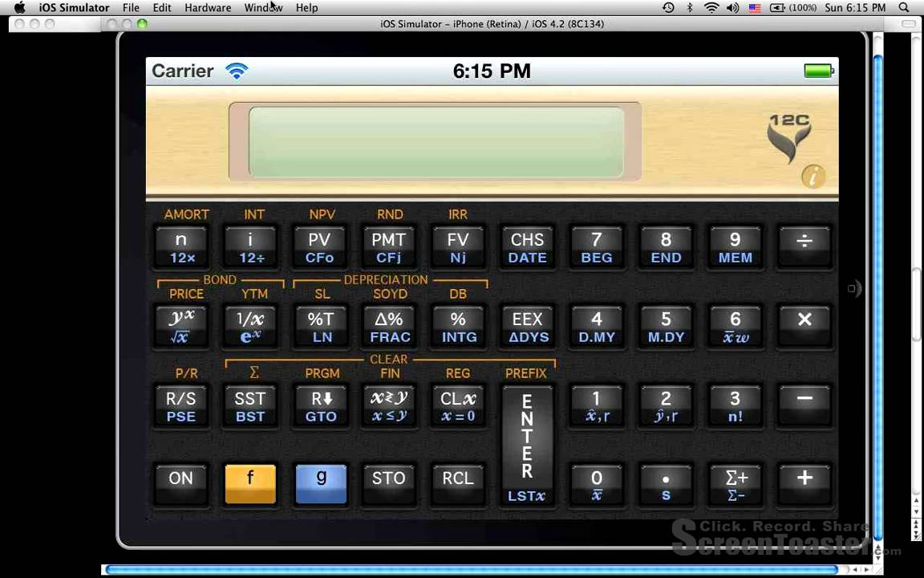This screenshot has height=578, width=924.
Task: Tap the EEX ΔDYS key
Action: [528, 327]
